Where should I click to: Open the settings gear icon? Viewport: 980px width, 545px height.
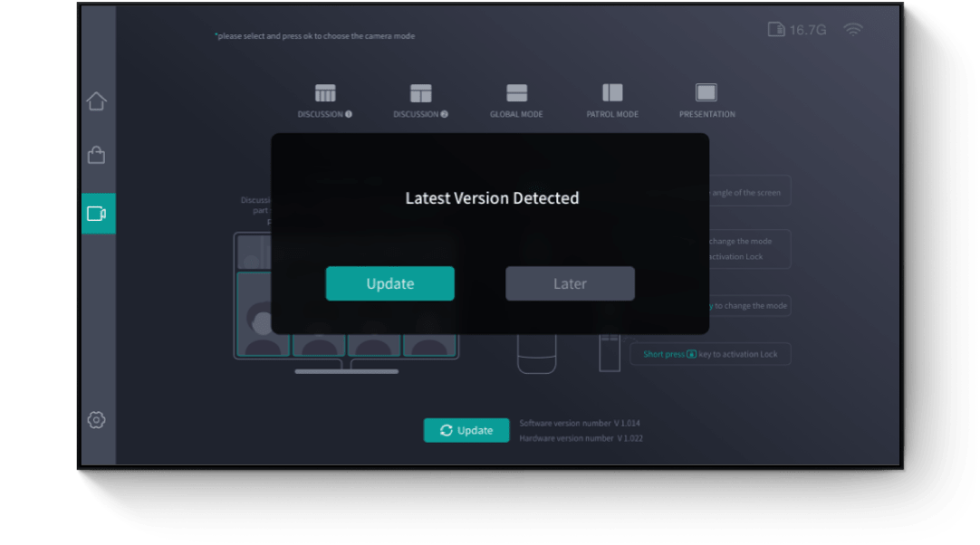coord(96,420)
